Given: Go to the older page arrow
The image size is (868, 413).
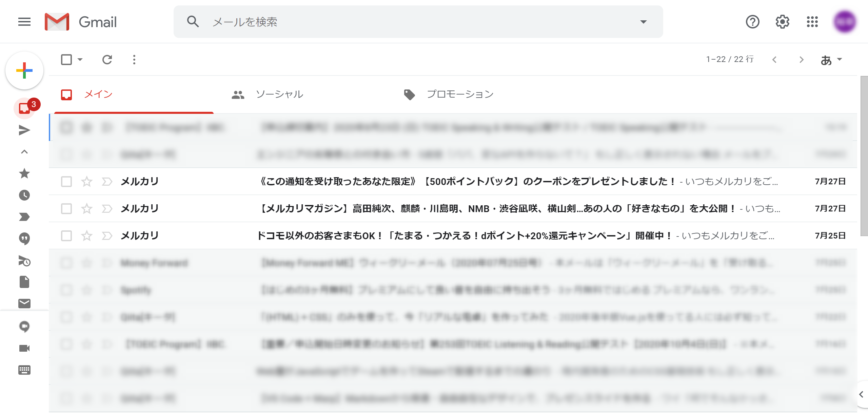Looking at the screenshot, I should click(x=802, y=60).
